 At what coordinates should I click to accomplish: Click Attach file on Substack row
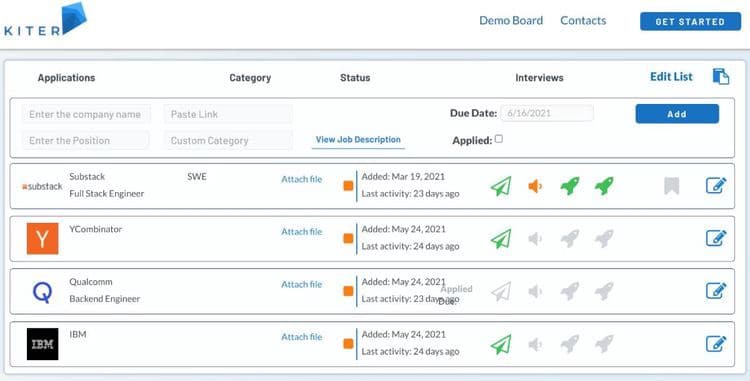point(301,179)
